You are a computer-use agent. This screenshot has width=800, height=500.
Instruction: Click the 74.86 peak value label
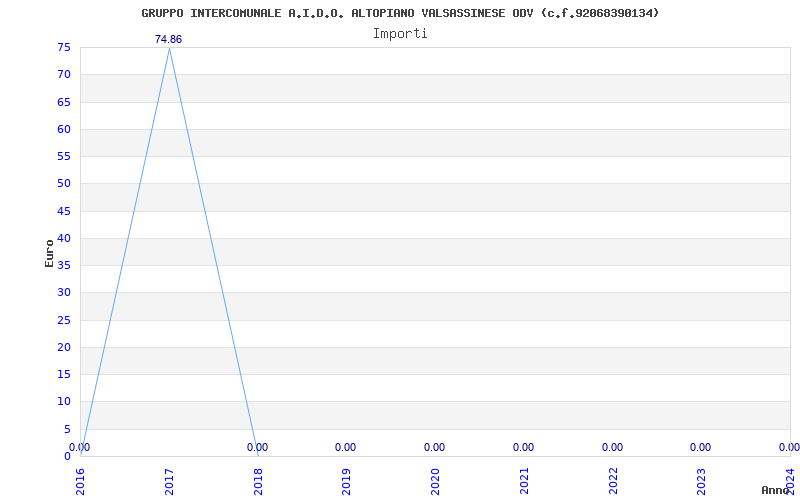[x=168, y=39]
